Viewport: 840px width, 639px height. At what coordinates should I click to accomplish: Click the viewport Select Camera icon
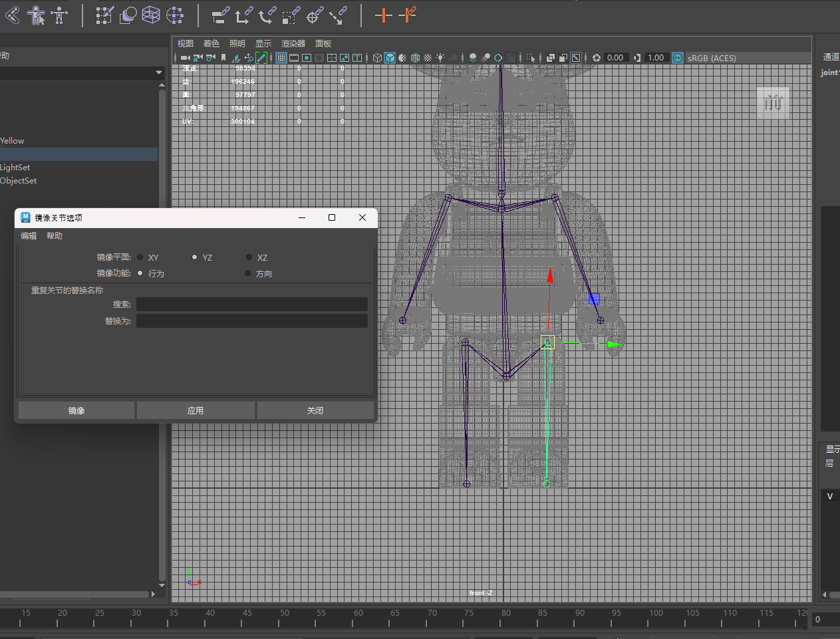pyautogui.click(x=185, y=58)
